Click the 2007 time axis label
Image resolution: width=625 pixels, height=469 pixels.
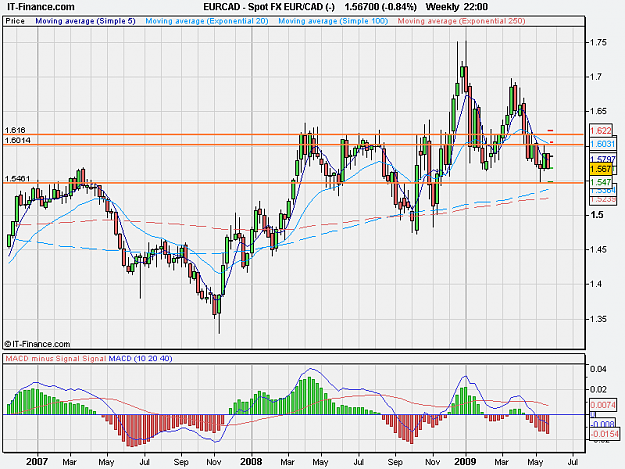[37, 462]
